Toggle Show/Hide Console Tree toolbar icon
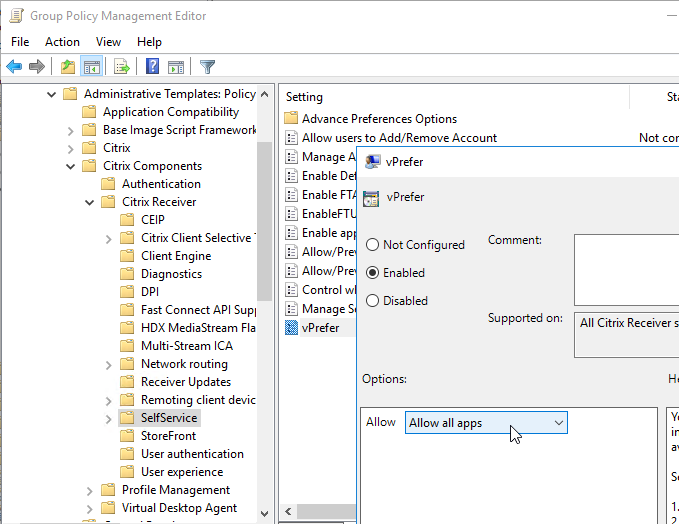The height and width of the screenshot is (524, 679). pos(91,67)
